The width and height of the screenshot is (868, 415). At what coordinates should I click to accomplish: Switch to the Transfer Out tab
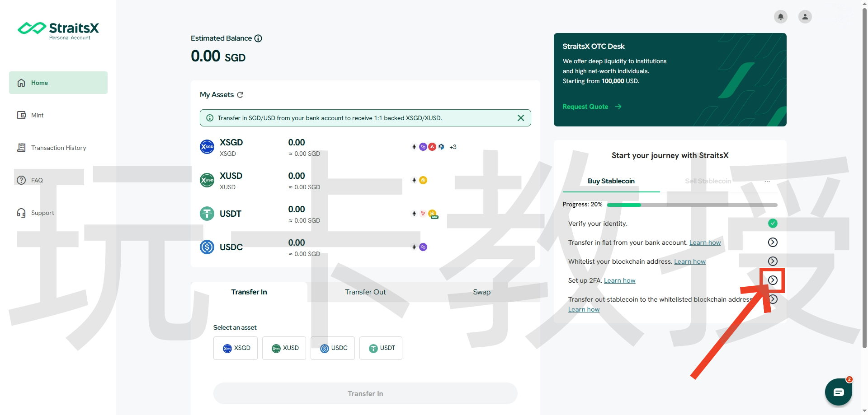(365, 292)
